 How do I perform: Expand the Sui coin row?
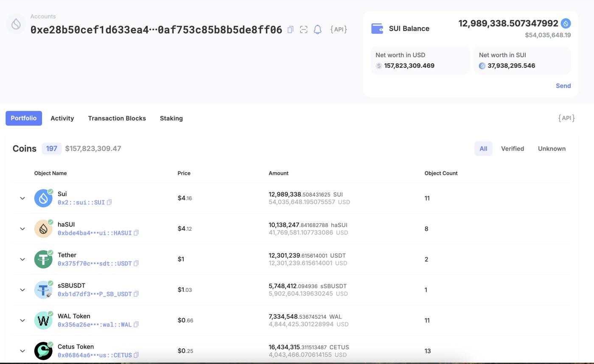point(22,198)
